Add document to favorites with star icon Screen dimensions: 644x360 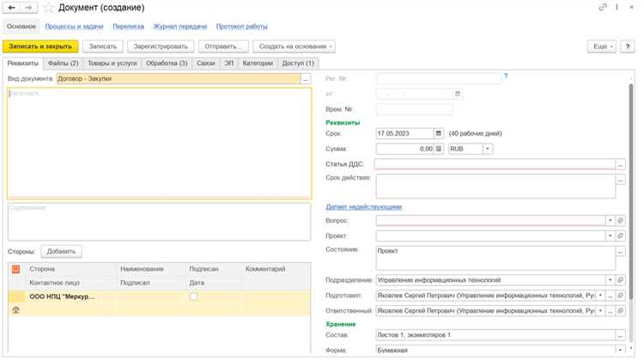[x=48, y=8]
